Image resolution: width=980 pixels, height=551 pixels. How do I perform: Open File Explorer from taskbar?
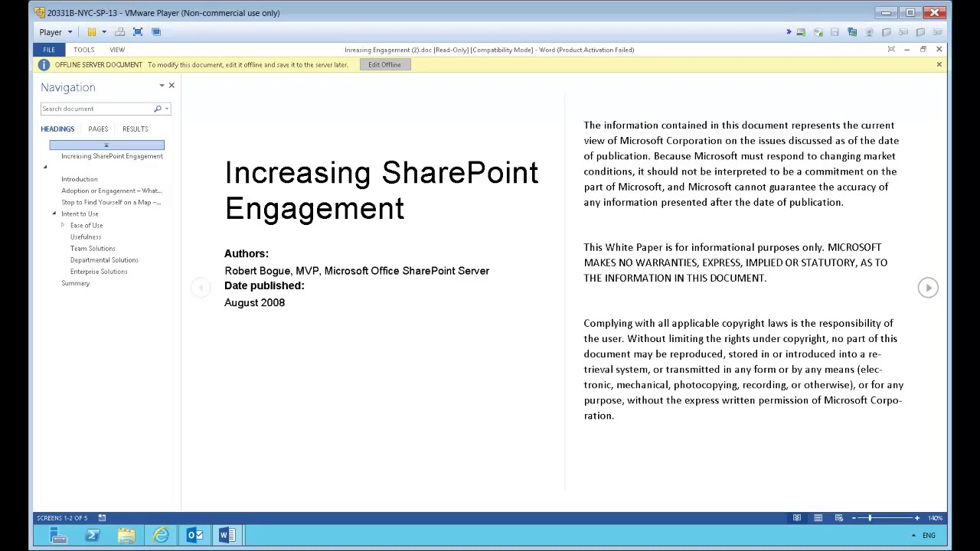click(126, 536)
